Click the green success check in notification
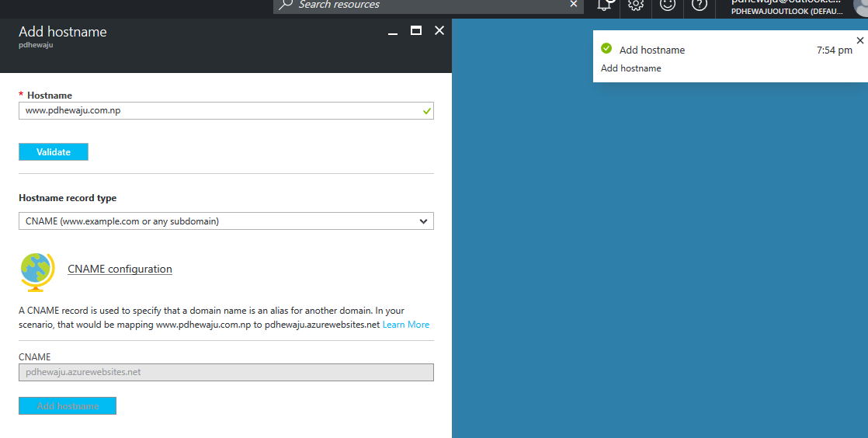The height and width of the screenshot is (438, 868). (606, 49)
